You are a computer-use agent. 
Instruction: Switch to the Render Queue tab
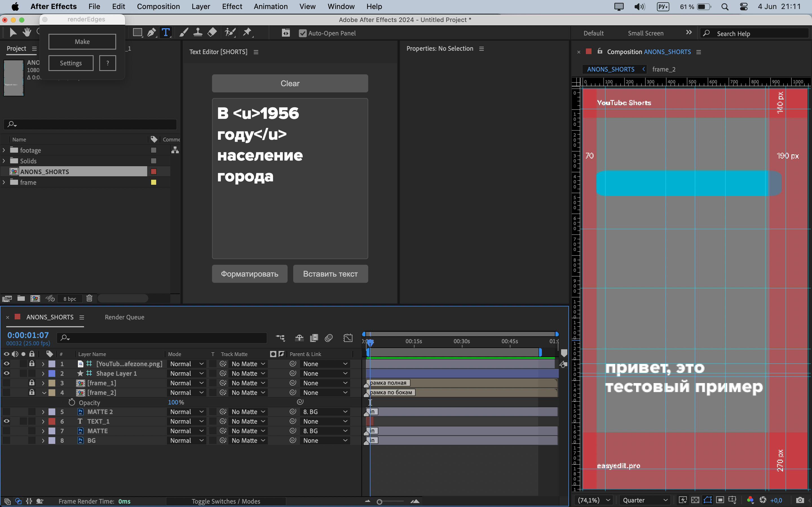coord(125,317)
